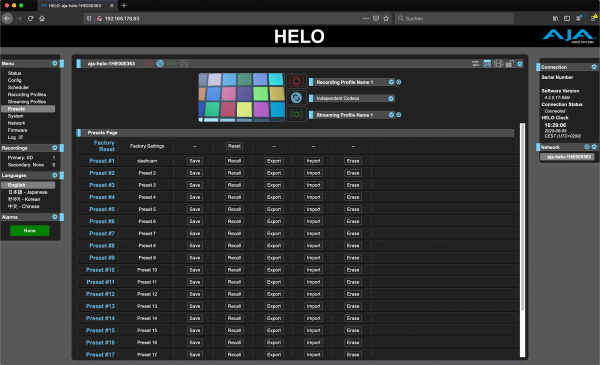The image size is (600, 365).
Task: Open Streaming Profile Name 1 dropdown
Action: point(391,115)
